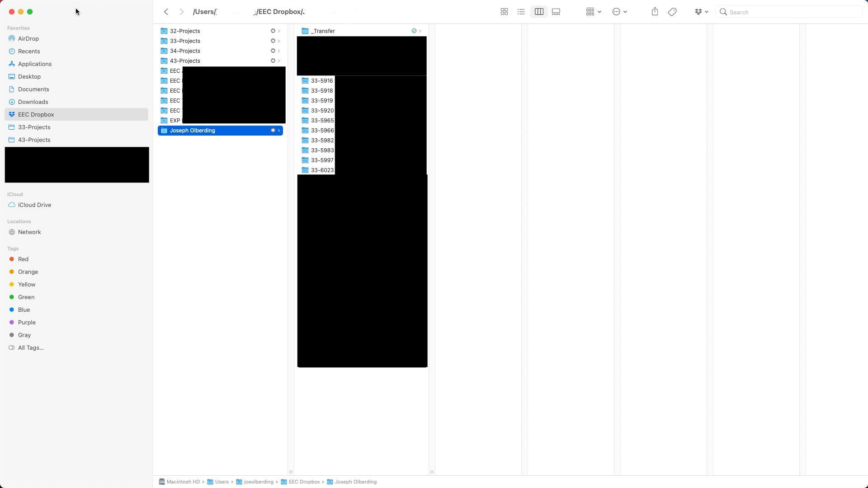This screenshot has width=868, height=488.
Task: Select the 43-Projects folder in first column
Action: point(220,61)
